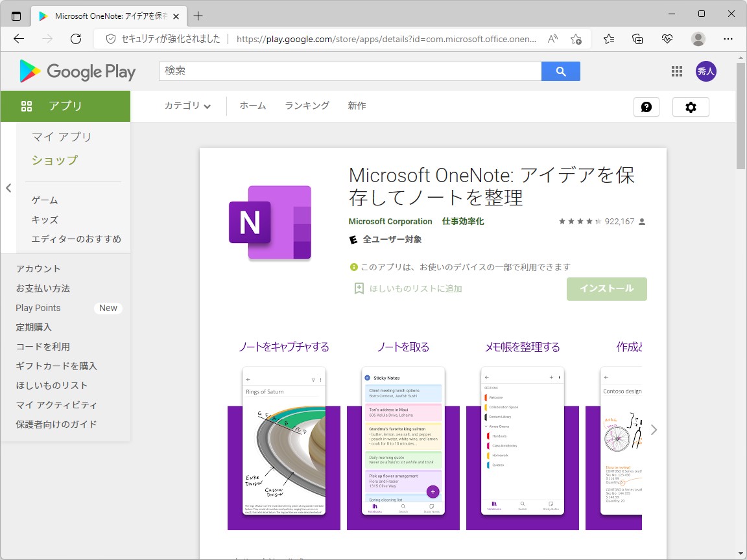Click ほしいものリストに追加 button

408,288
